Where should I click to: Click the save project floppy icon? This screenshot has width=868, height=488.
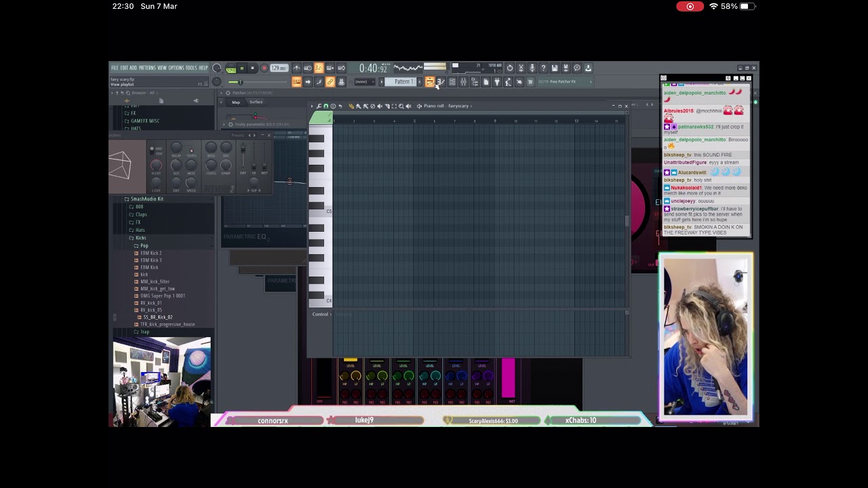coord(555,68)
